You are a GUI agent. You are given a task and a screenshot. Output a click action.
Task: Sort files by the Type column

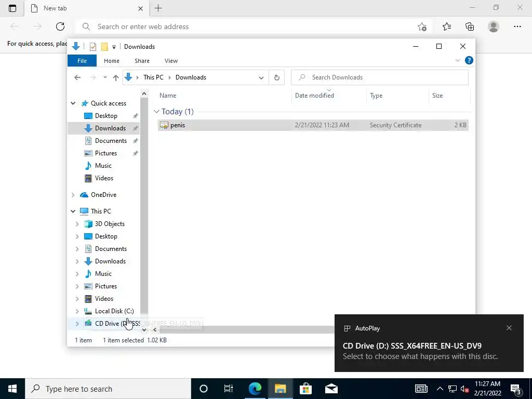point(376,96)
